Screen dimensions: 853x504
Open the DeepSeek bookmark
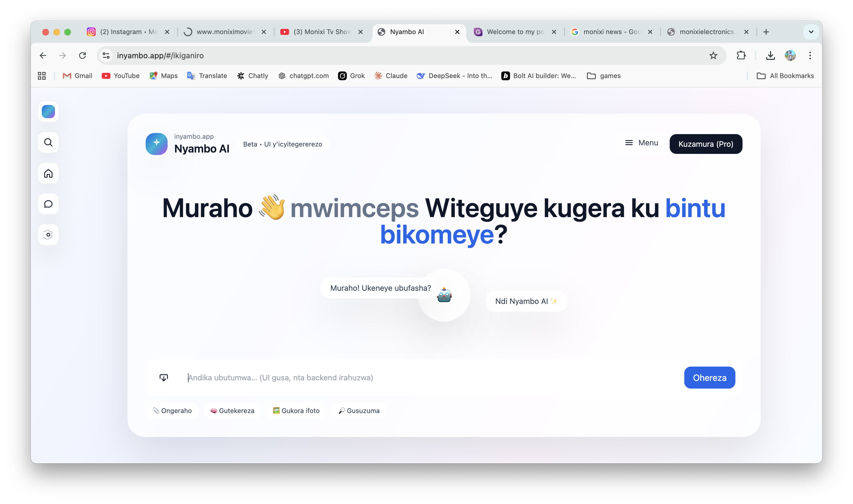pos(454,76)
